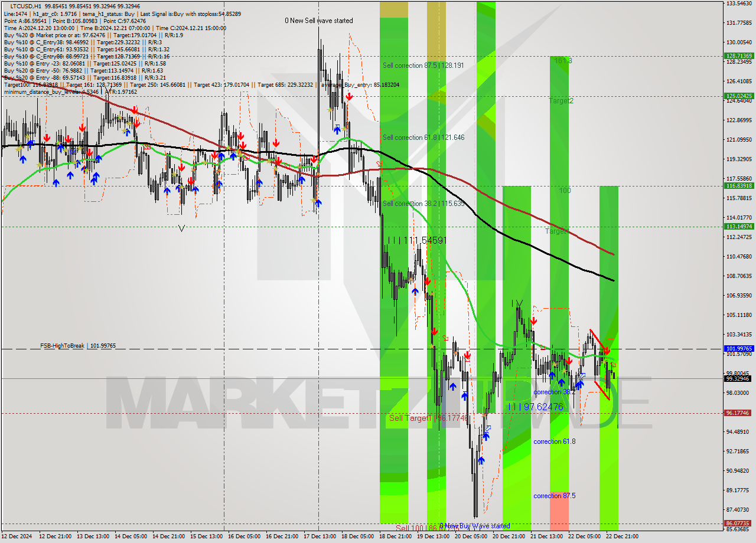Click the green 125.02425 price axis tag

[739, 96]
